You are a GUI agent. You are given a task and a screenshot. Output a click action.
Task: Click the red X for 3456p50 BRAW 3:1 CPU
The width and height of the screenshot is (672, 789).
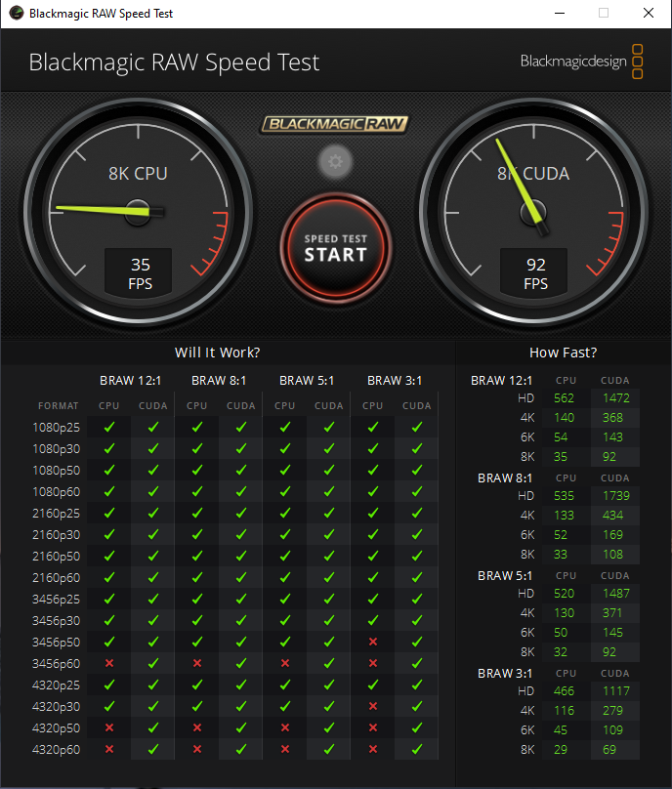[373, 642]
